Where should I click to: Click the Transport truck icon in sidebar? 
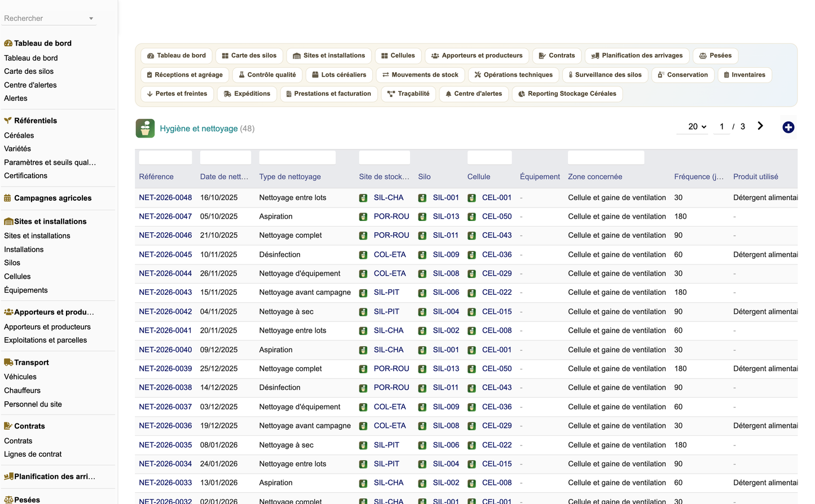(8, 362)
